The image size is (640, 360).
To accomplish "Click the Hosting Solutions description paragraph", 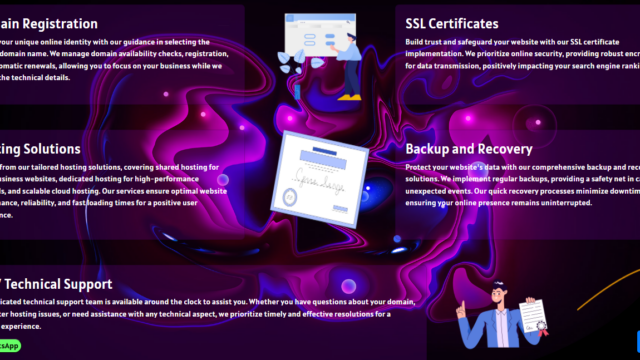I will [113, 191].
